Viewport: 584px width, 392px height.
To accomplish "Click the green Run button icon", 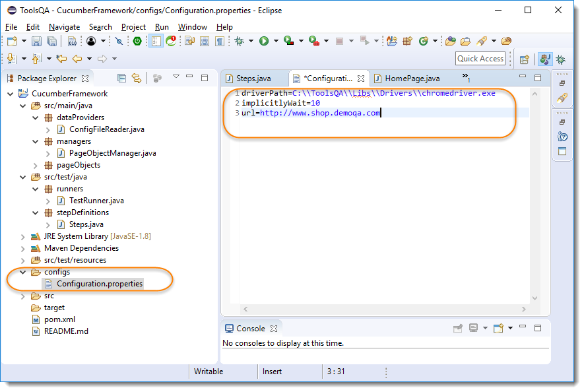I will 264,41.
